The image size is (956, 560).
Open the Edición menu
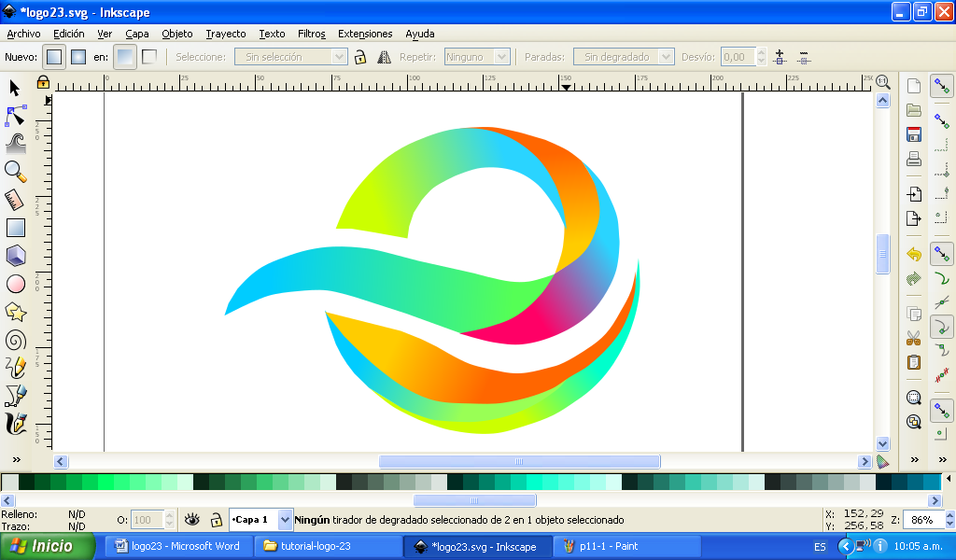(68, 34)
